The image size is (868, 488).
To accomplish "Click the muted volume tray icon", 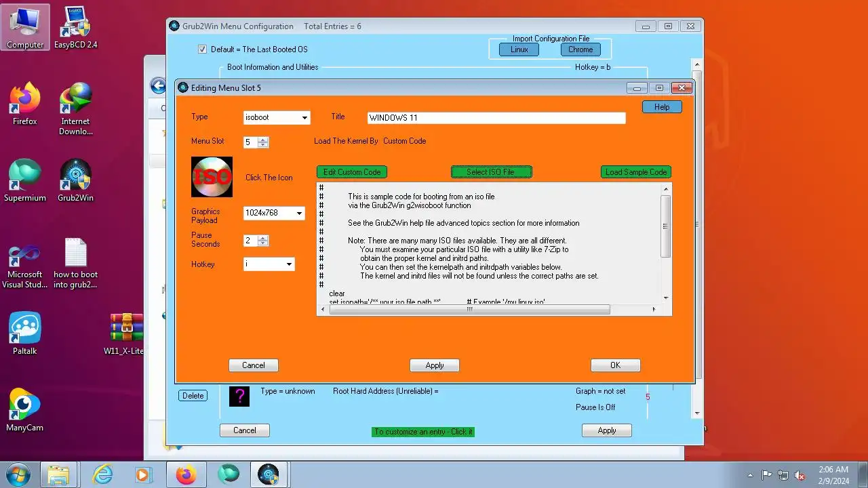I will (800, 475).
